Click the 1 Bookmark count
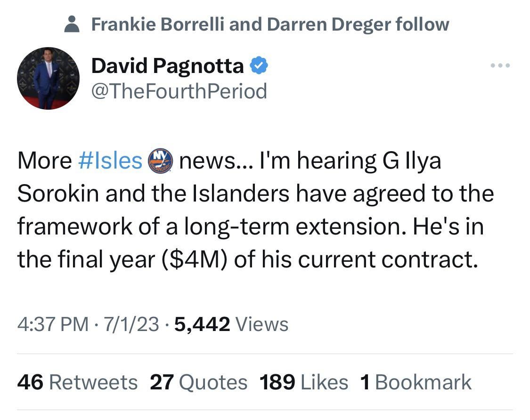The width and height of the screenshot is (530, 420). pyautogui.click(x=416, y=382)
